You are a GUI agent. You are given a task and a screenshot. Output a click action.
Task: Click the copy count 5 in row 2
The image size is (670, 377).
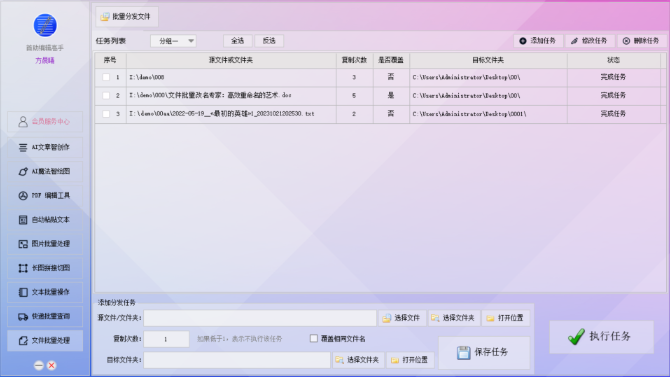(x=354, y=96)
